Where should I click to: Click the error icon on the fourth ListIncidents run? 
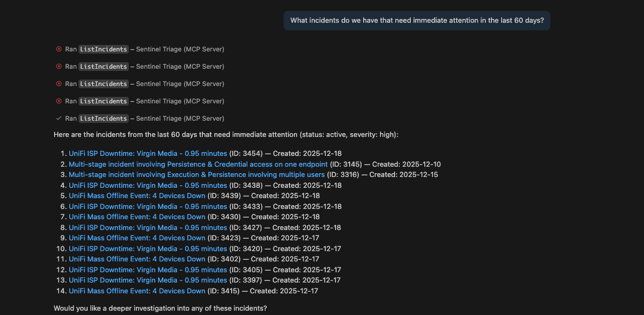coord(59,101)
